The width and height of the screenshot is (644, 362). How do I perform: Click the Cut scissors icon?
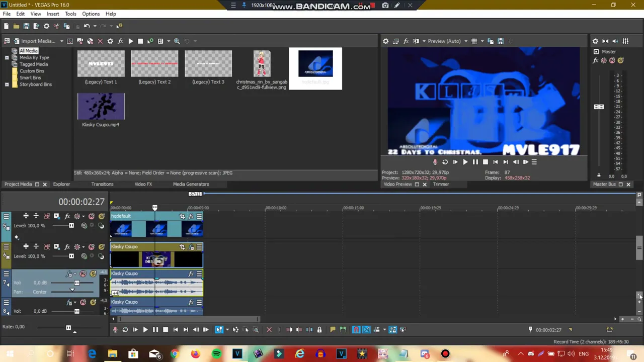click(x=56, y=26)
